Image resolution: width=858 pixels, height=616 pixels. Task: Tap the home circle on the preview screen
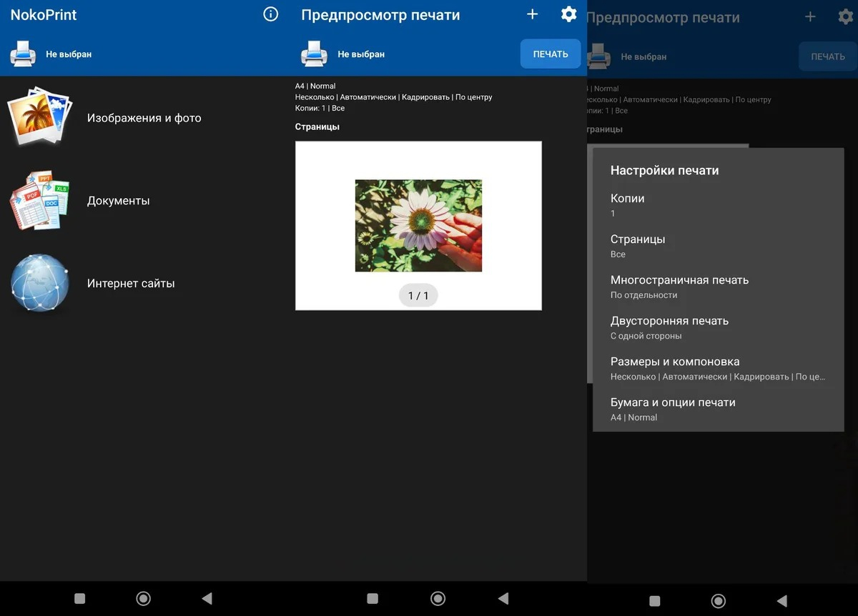pos(438,599)
